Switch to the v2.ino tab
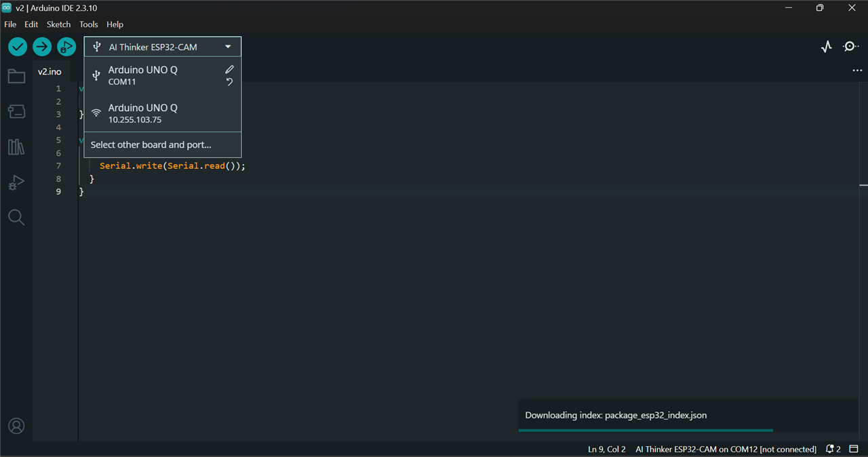The height and width of the screenshot is (457, 868). coord(50,71)
